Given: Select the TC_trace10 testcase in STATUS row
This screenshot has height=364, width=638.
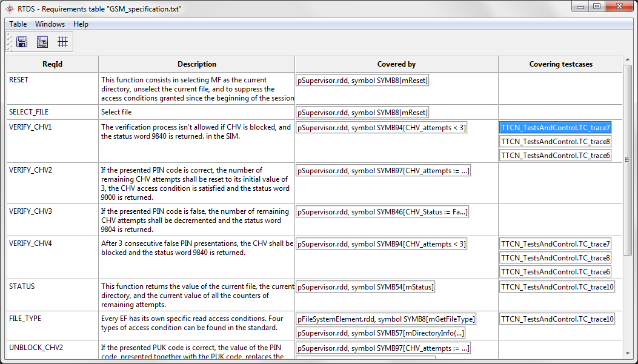Looking at the screenshot, I should coord(557,287).
